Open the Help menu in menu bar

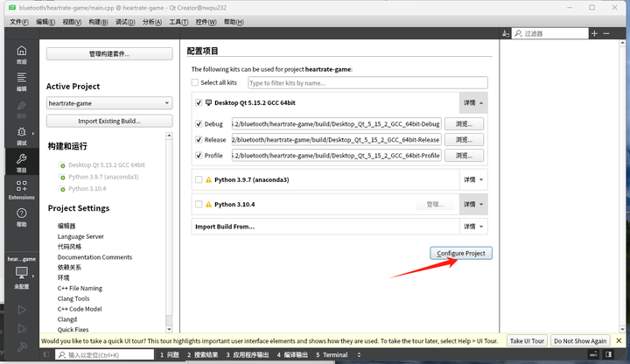pos(234,22)
